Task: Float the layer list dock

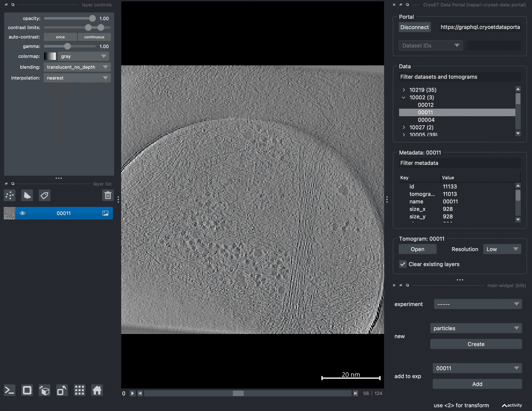Action: (13, 184)
